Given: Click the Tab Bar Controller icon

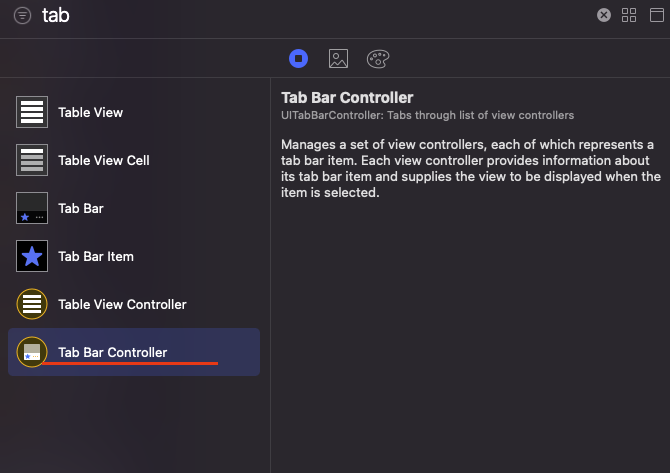Looking at the screenshot, I should coord(32,352).
